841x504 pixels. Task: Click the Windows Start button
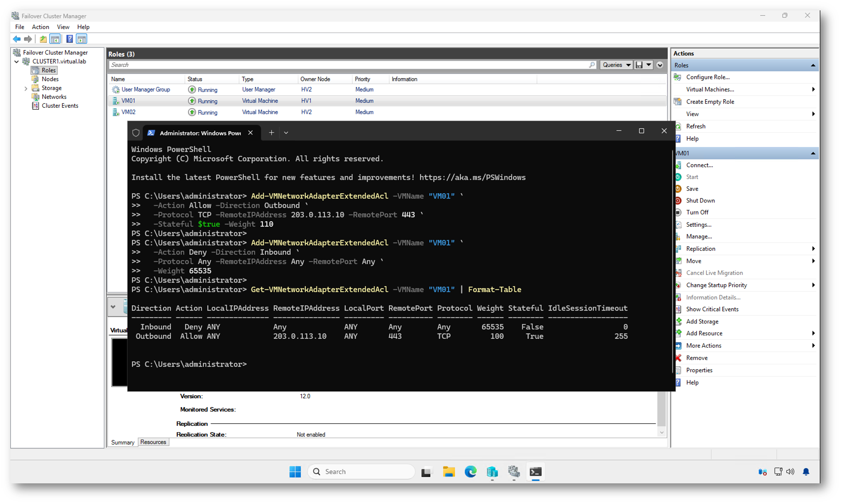pos(295,472)
